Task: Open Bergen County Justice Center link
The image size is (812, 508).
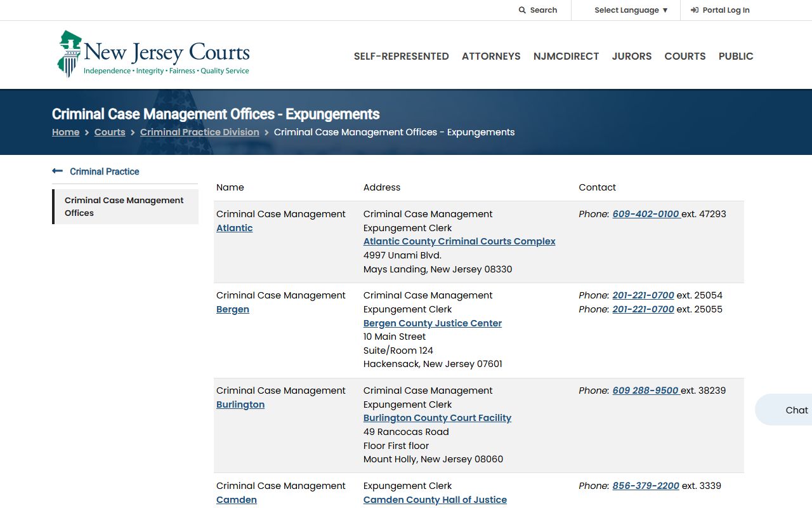Action: click(433, 323)
